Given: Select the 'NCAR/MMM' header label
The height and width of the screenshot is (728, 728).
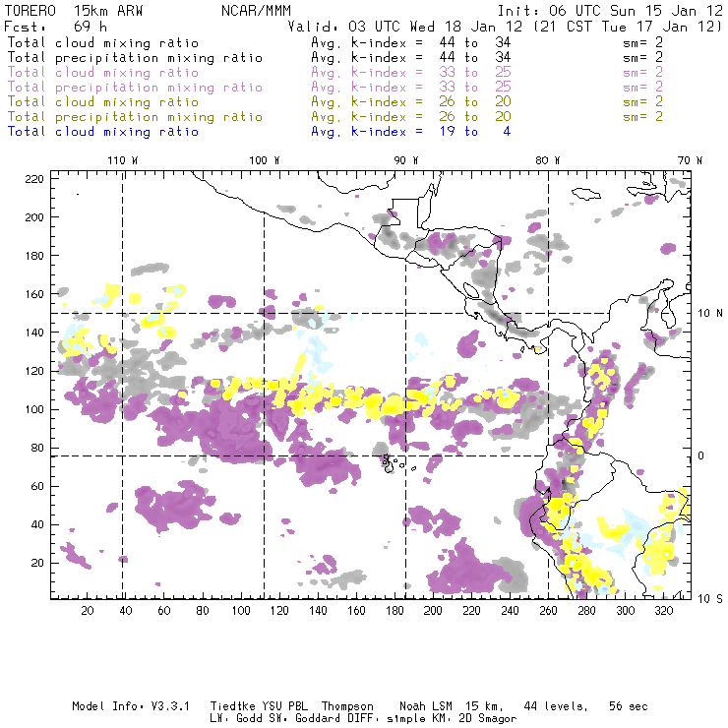Looking at the screenshot, I should coord(256,11).
